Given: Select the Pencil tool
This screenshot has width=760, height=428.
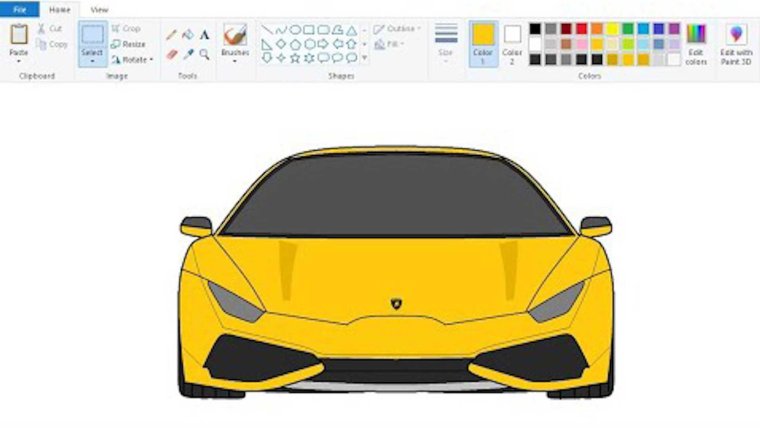Looking at the screenshot, I should tap(171, 34).
